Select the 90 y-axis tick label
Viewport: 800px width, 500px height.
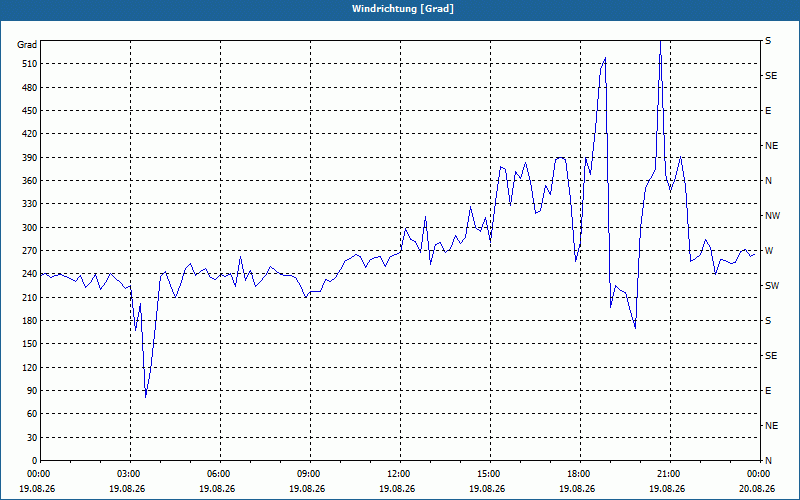point(32,391)
